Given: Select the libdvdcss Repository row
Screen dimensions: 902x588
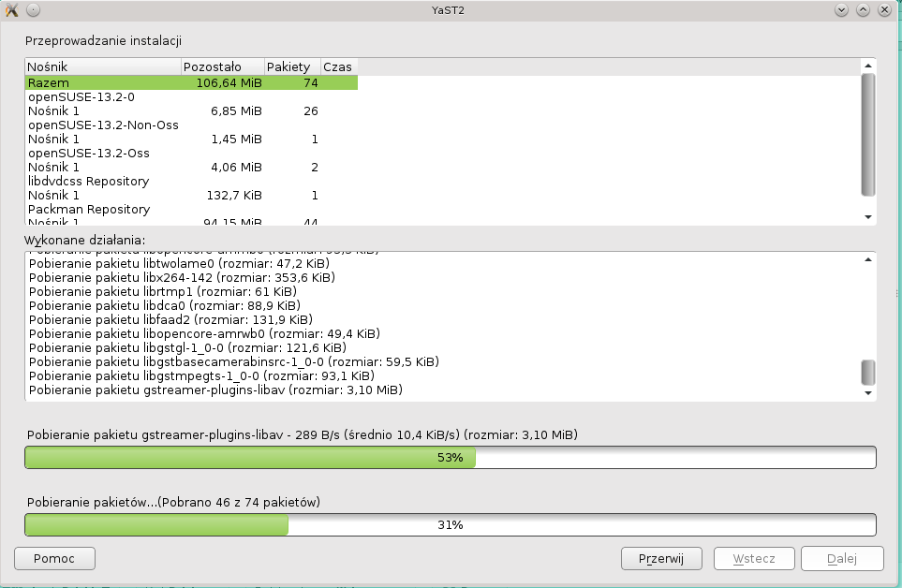Looking at the screenshot, I should [x=89, y=181].
